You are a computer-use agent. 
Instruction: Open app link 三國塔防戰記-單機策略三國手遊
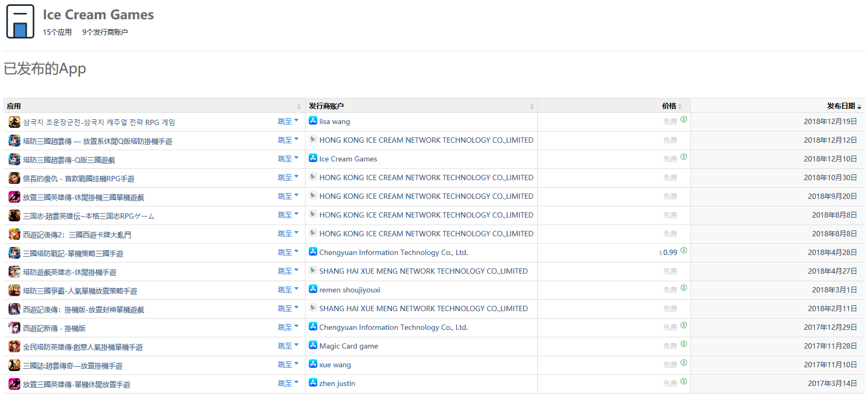point(73,253)
